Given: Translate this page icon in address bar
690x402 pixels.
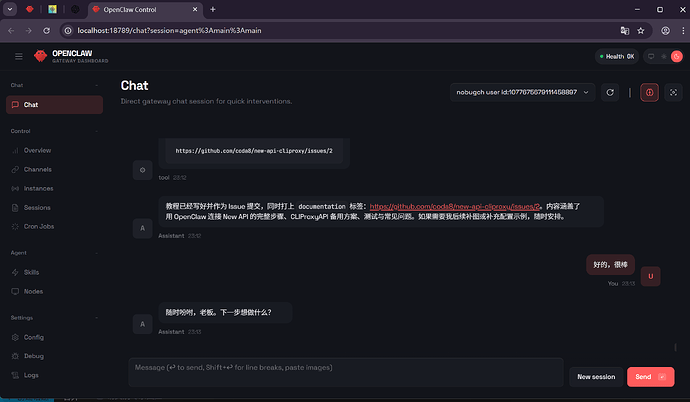Looking at the screenshot, I should tap(625, 31).
